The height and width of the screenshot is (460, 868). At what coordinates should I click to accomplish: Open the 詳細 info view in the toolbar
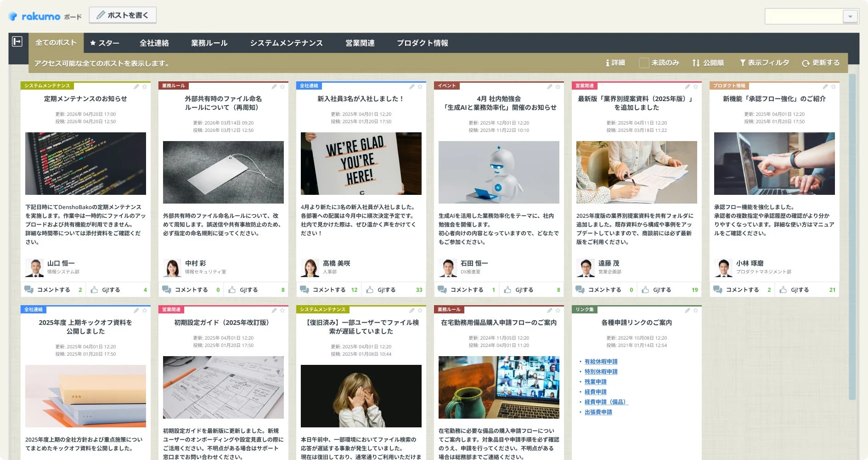point(616,62)
